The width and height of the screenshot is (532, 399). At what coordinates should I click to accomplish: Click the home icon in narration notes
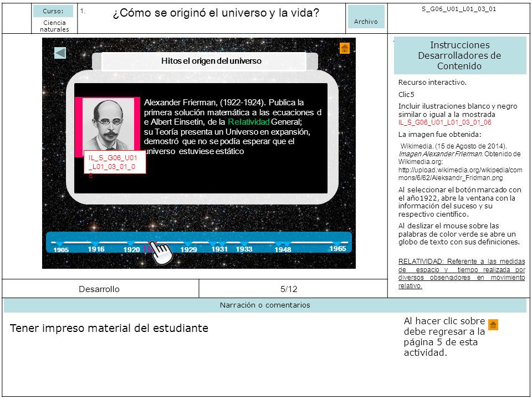tap(493, 325)
